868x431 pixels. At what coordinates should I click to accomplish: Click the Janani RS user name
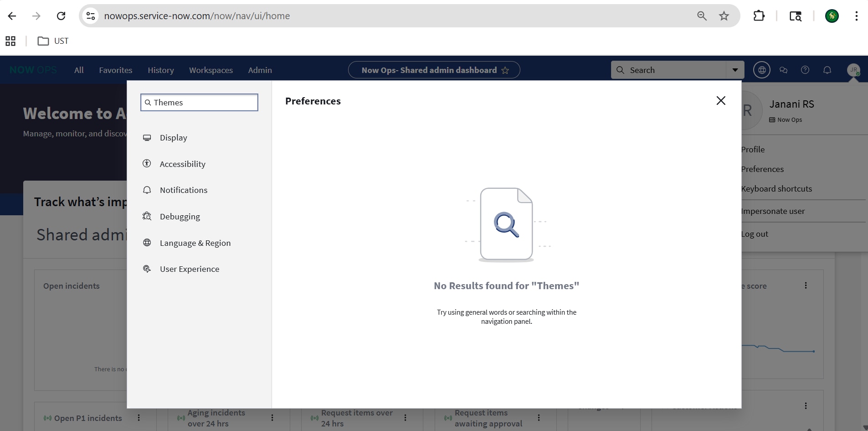[791, 104]
